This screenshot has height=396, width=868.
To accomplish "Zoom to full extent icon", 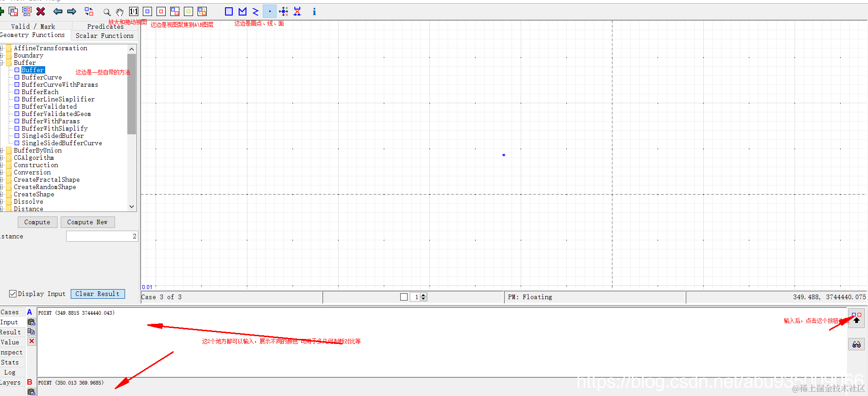I will click(x=202, y=11).
